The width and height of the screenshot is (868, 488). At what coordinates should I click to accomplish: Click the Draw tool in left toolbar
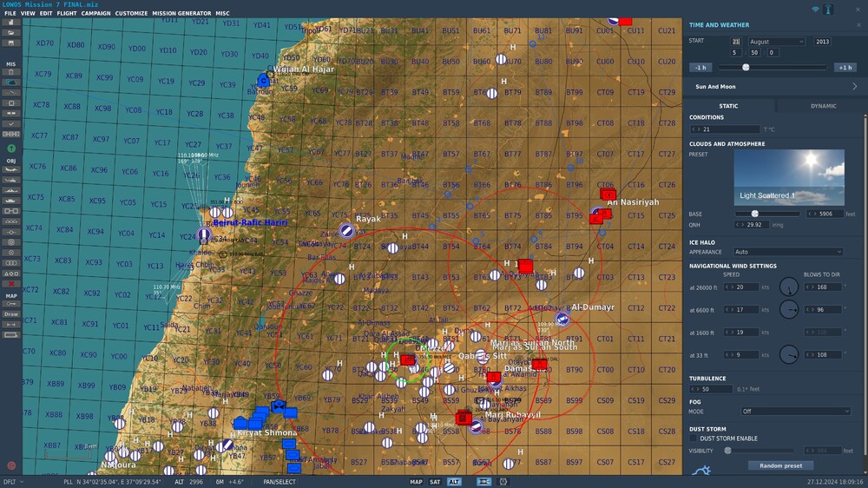coord(10,314)
